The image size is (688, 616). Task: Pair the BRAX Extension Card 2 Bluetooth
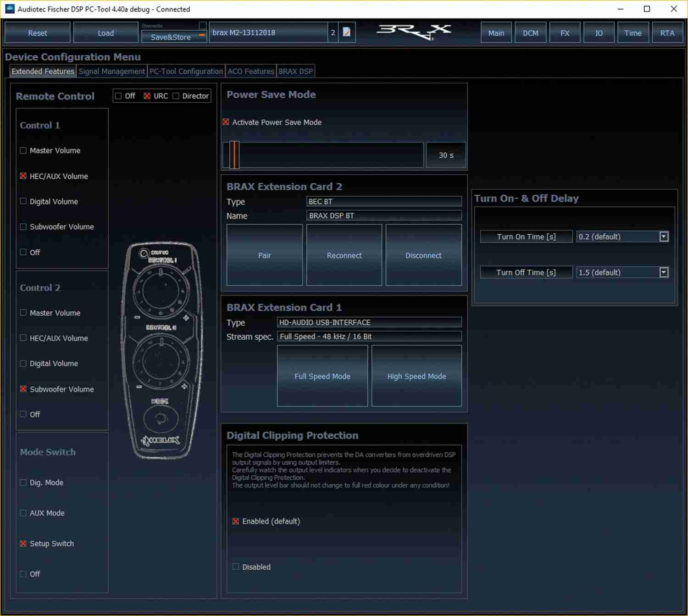point(265,255)
